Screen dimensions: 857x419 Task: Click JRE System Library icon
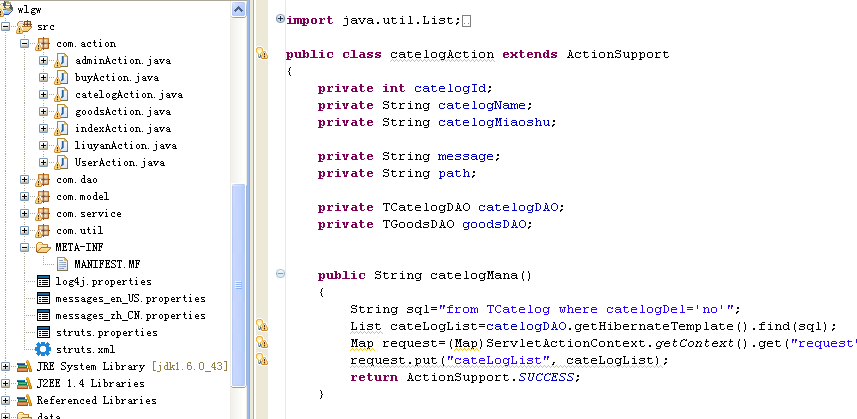[24, 367]
